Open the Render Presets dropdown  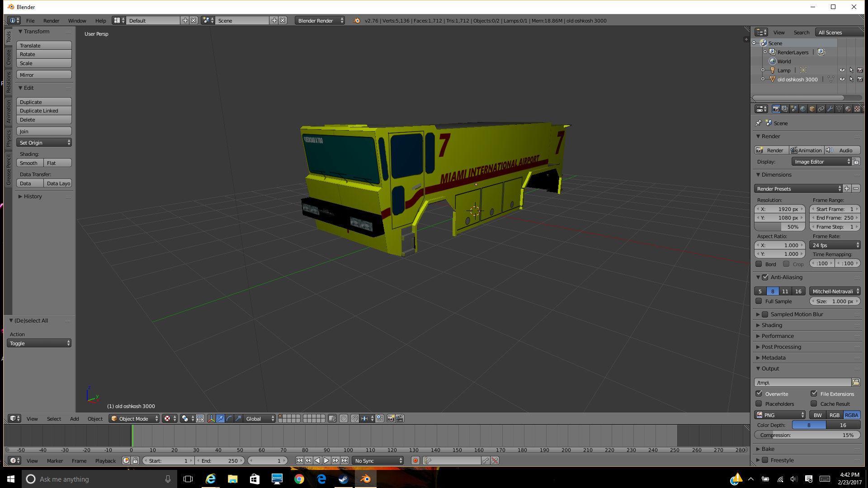(798, 188)
